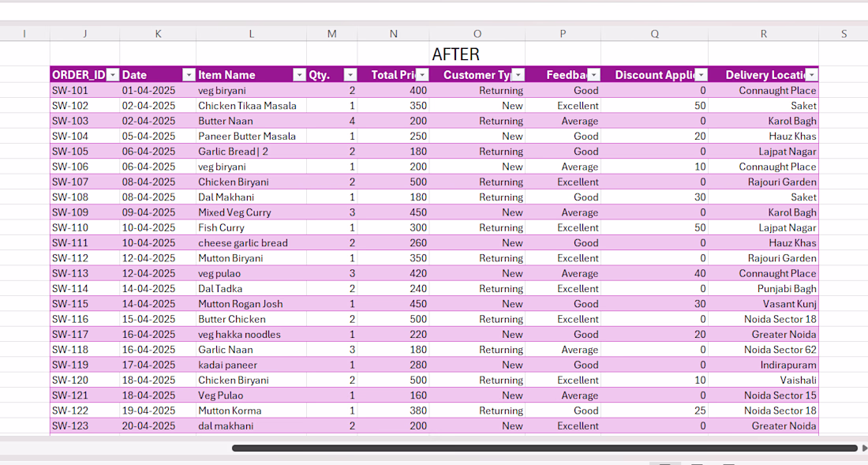
Task: Select the Noida Sector 15 cell
Action: [x=763, y=396]
